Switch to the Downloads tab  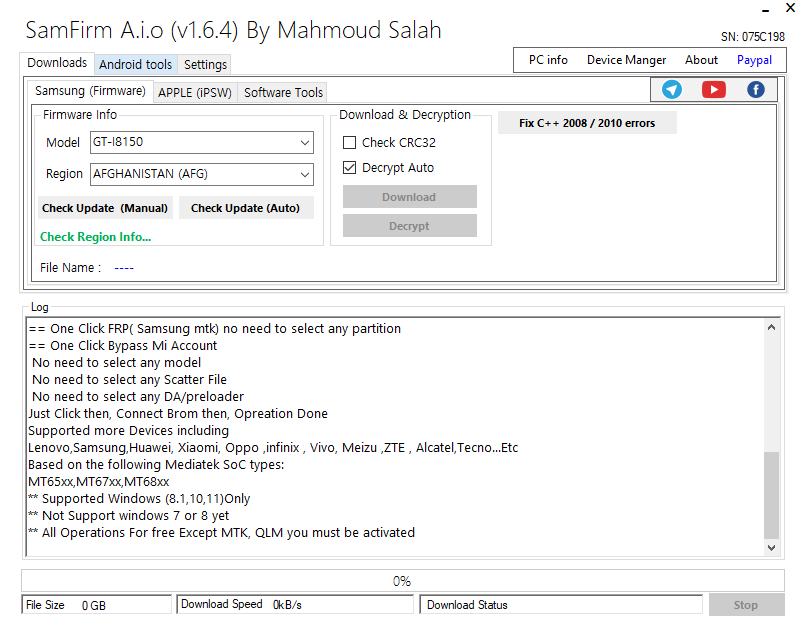coord(57,63)
